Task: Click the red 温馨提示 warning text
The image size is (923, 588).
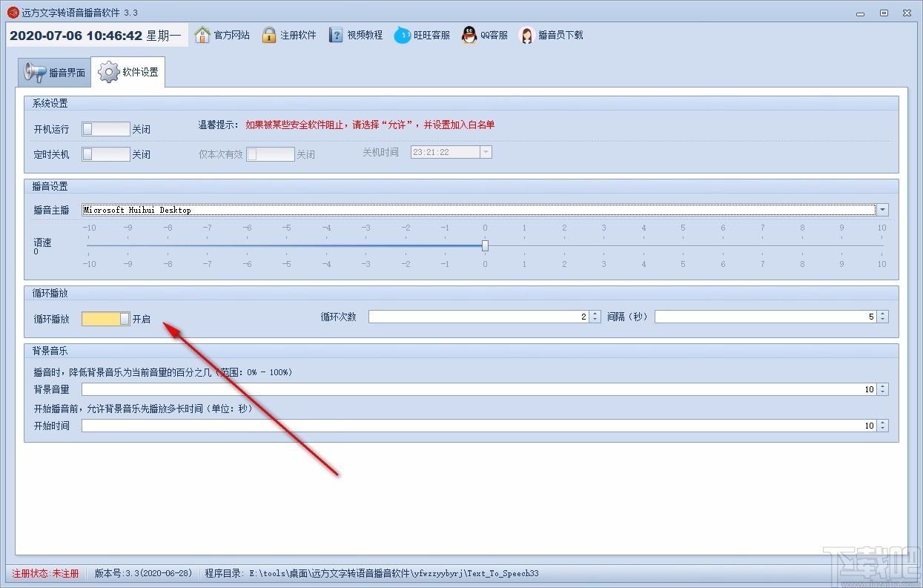Action: coord(371,125)
